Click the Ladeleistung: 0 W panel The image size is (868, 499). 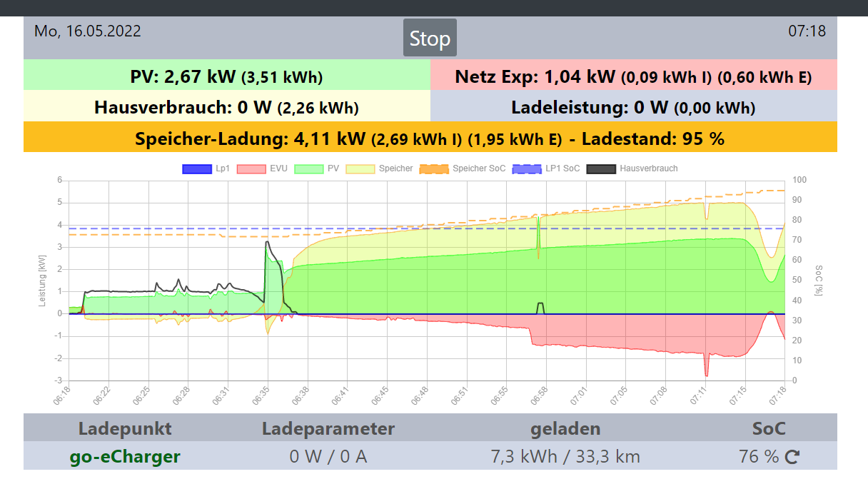click(634, 106)
